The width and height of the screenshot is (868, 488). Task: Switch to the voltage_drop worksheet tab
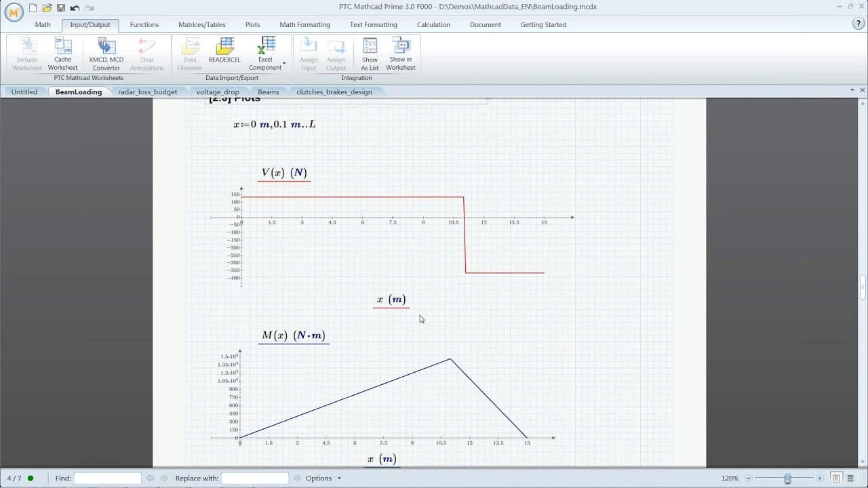pyautogui.click(x=218, y=91)
